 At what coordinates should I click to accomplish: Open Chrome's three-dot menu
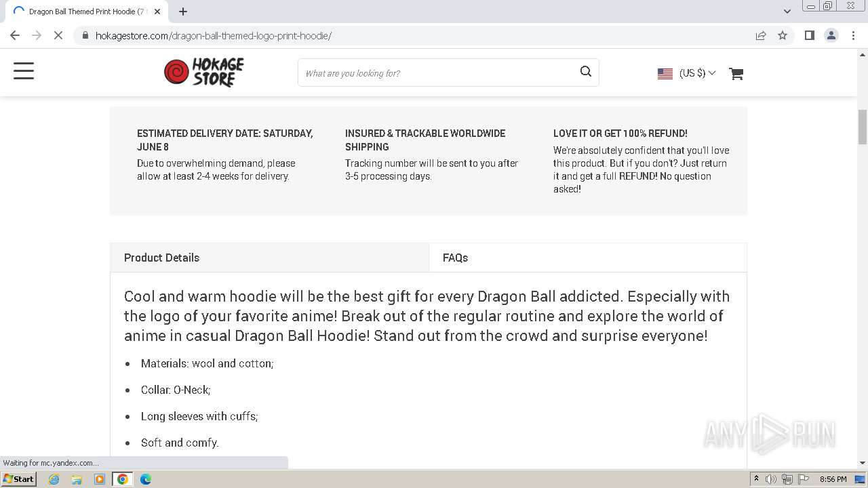click(x=853, y=35)
